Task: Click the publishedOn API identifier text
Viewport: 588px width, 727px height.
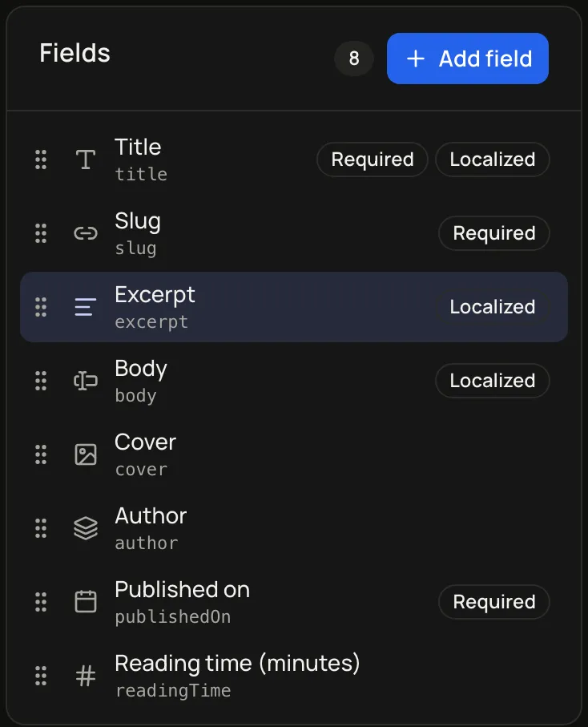Action: (173, 617)
